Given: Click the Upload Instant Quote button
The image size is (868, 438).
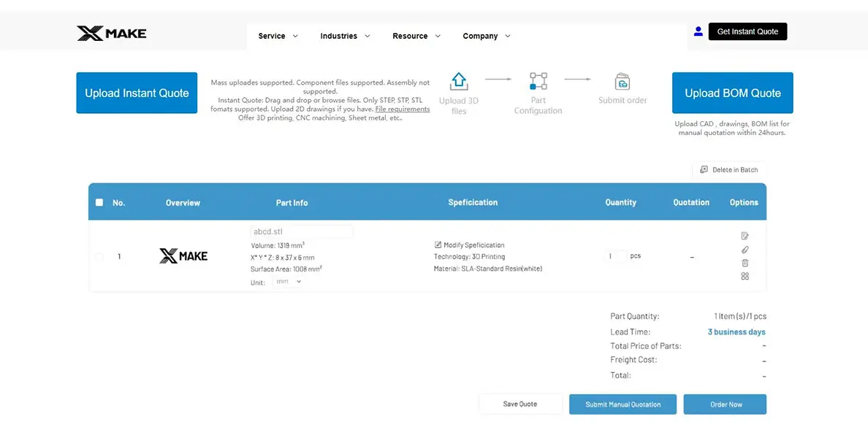Looking at the screenshot, I should click(137, 93).
